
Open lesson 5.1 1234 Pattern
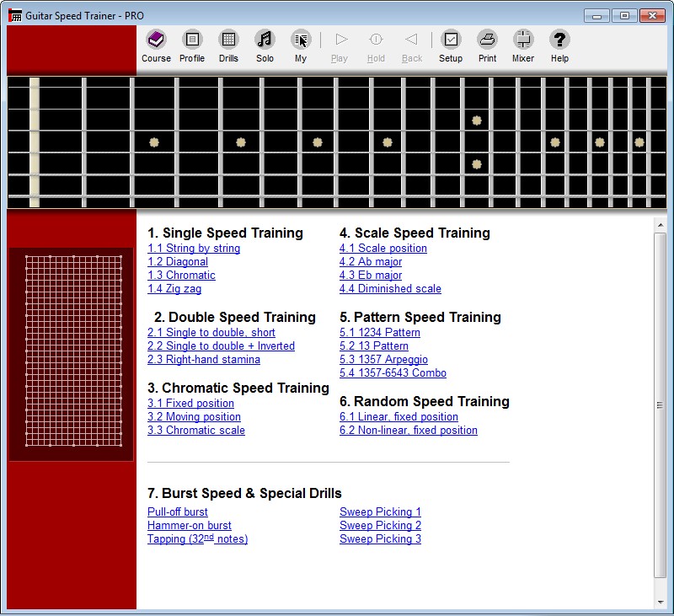tap(380, 332)
